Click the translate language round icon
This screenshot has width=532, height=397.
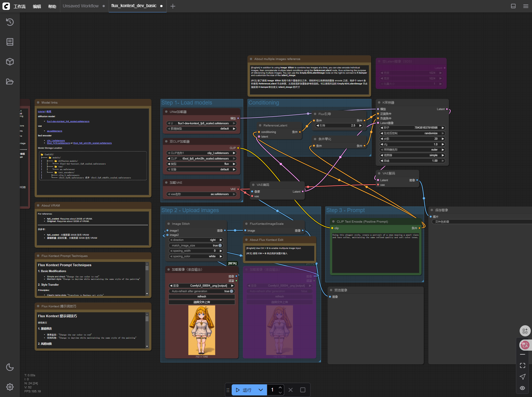(x=525, y=345)
